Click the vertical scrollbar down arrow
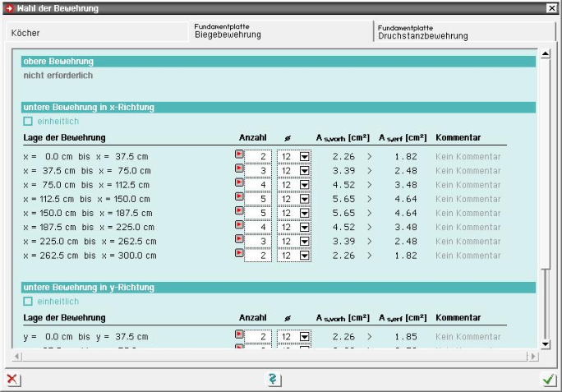Screen dimensions: 562x392 click(x=544, y=344)
